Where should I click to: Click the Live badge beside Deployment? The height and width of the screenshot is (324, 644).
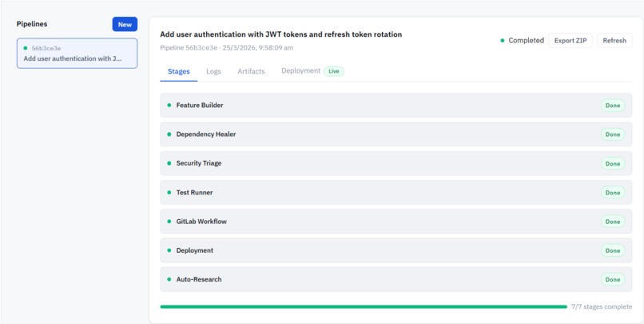point(334,71)
